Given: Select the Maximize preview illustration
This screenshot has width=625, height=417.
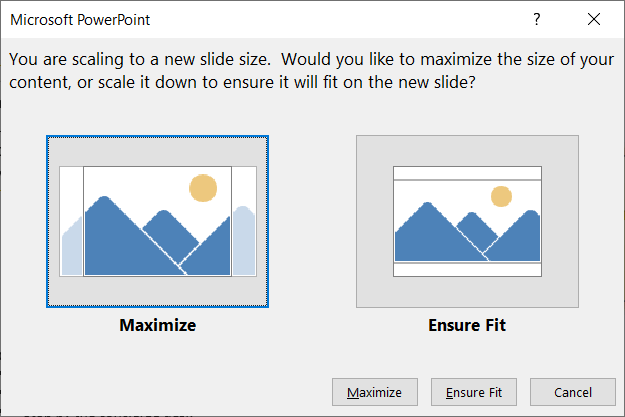Looking at the screenshot, I should (157, 221).
